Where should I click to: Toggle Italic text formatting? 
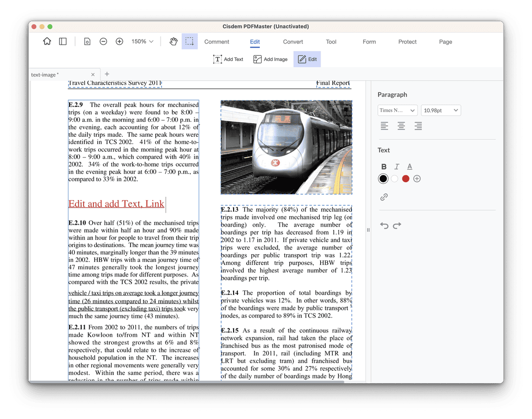(397, 166)
